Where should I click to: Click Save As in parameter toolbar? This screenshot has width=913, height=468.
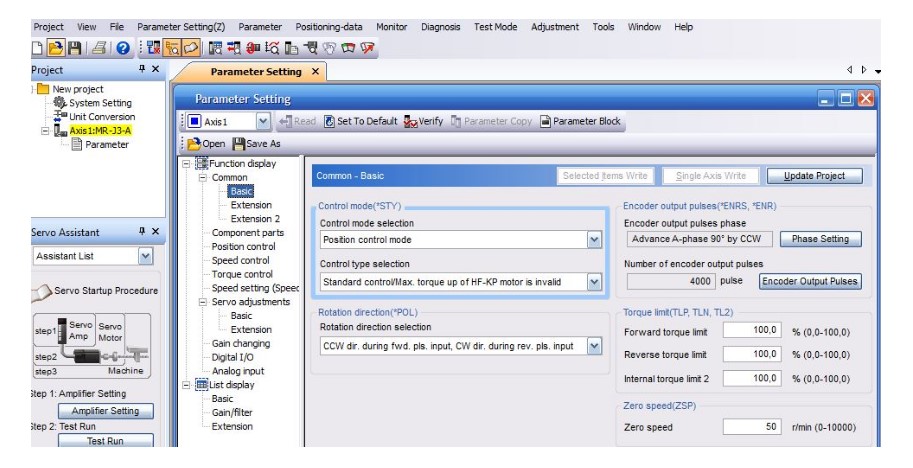click(x=256, y=144)
